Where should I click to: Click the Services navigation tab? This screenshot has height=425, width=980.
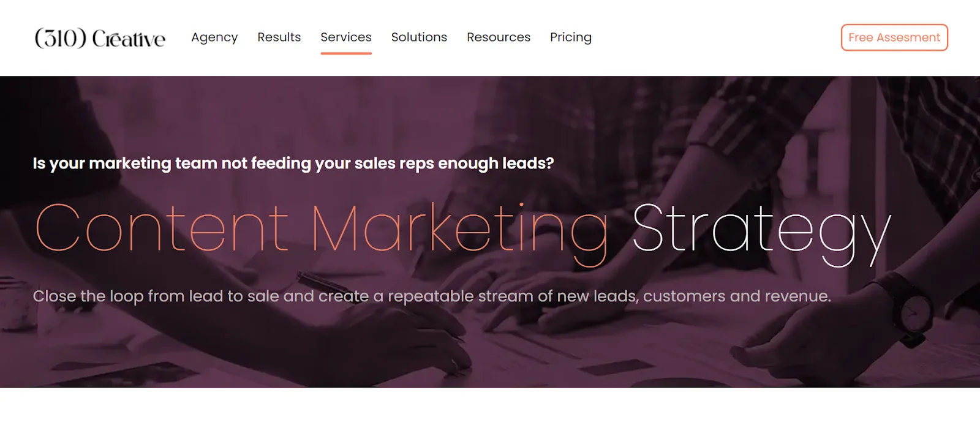point(346,37)
